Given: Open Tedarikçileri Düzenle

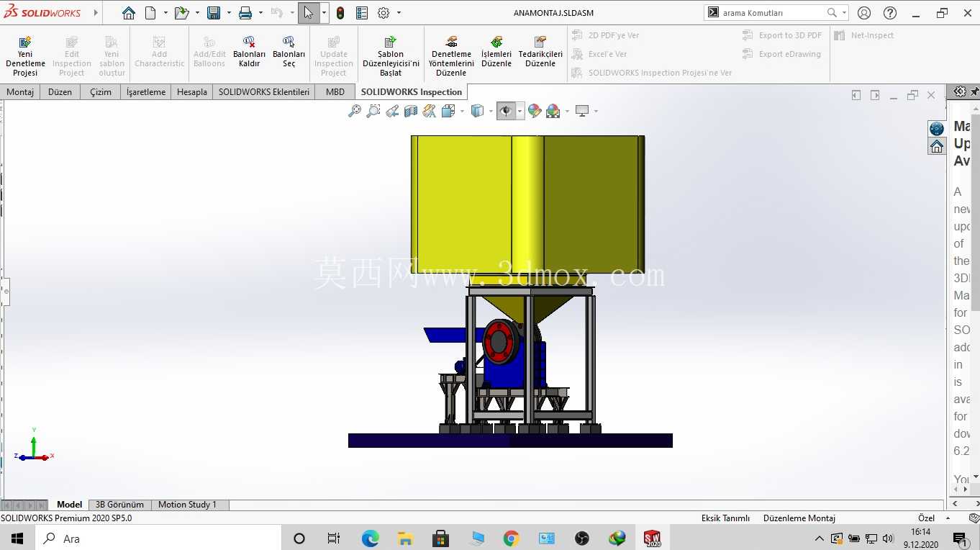Looking at the screenshot, I should click(540, 52).
